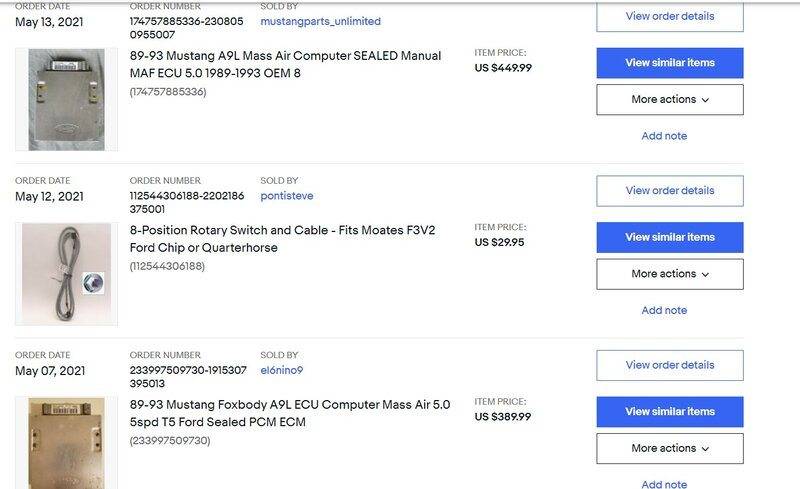Screen dimensions: 800x489
Task: Click the $449.99 ECU product thumbnail
Action: pyautogui.click(x=66, y=99)
